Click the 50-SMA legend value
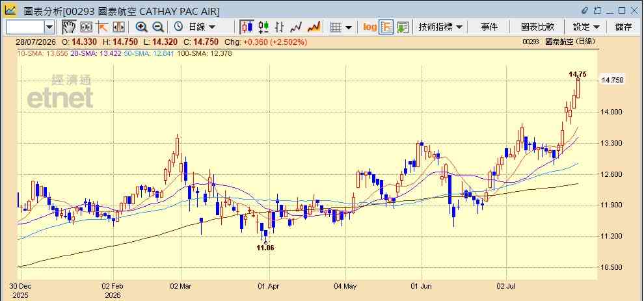Viewport: 644px width, 301px height. pos(150,53)
